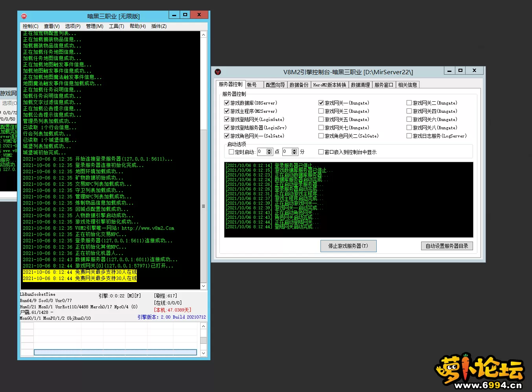Increase the minute stepper value

[x=295, y=150]
